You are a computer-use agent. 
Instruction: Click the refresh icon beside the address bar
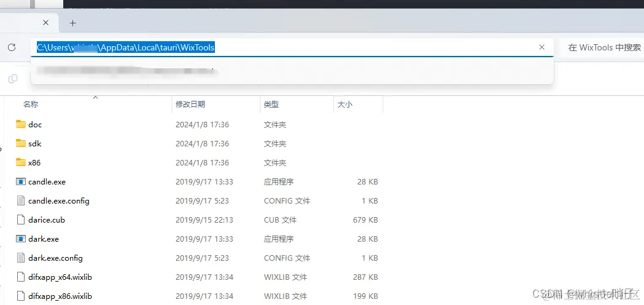[x=12, y=47]
